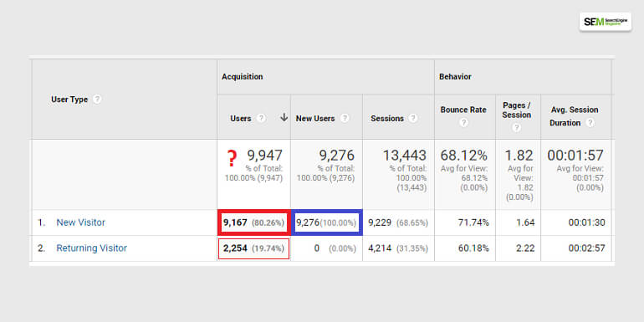Click Returning Visitor users cell 2,254

click(x=253, y=248)
